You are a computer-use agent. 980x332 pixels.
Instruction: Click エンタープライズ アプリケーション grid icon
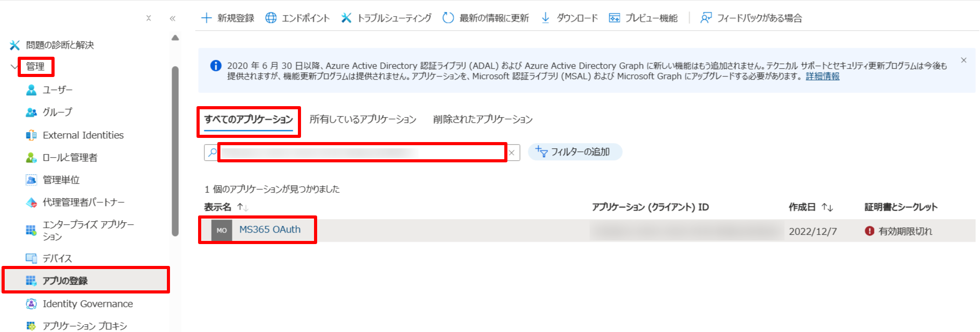point(31,230)
